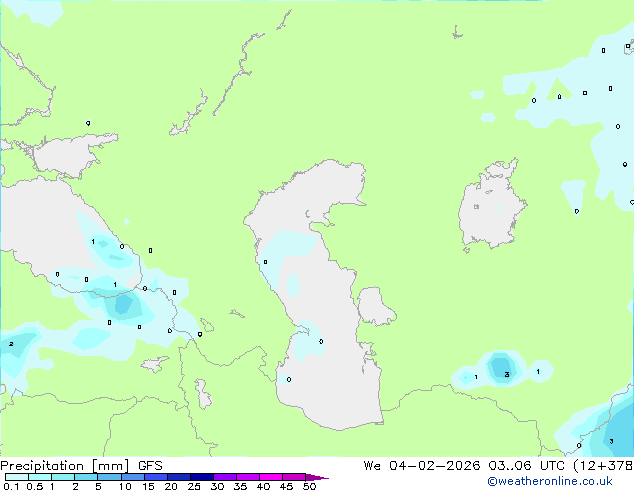The height and width of the screenshot is (490, 634).
Task: Select the legend swatch between 2 and 5
Action: [x=86, y=477]
